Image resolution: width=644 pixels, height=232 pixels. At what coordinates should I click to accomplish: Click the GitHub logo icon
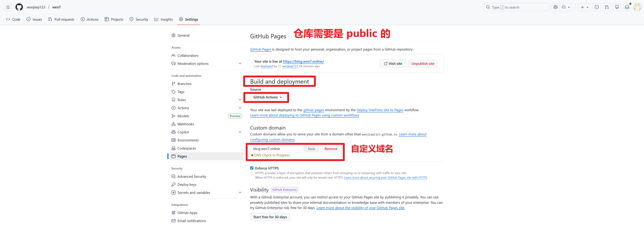(19, 7)
